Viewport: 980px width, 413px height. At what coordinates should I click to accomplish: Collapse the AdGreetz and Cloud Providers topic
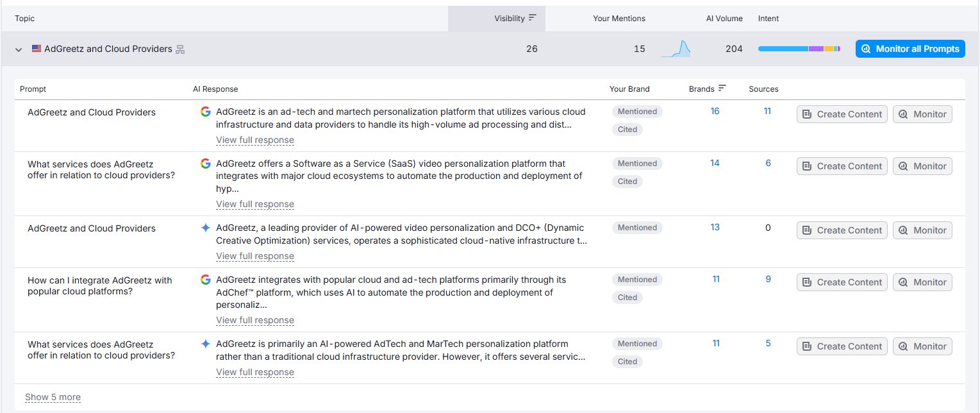click(x=19, y=49)
